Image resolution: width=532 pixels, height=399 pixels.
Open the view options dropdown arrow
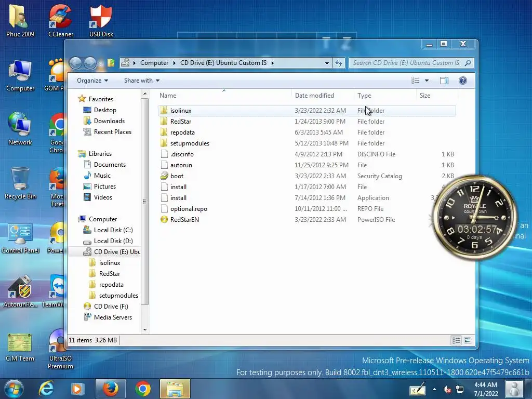427,81
